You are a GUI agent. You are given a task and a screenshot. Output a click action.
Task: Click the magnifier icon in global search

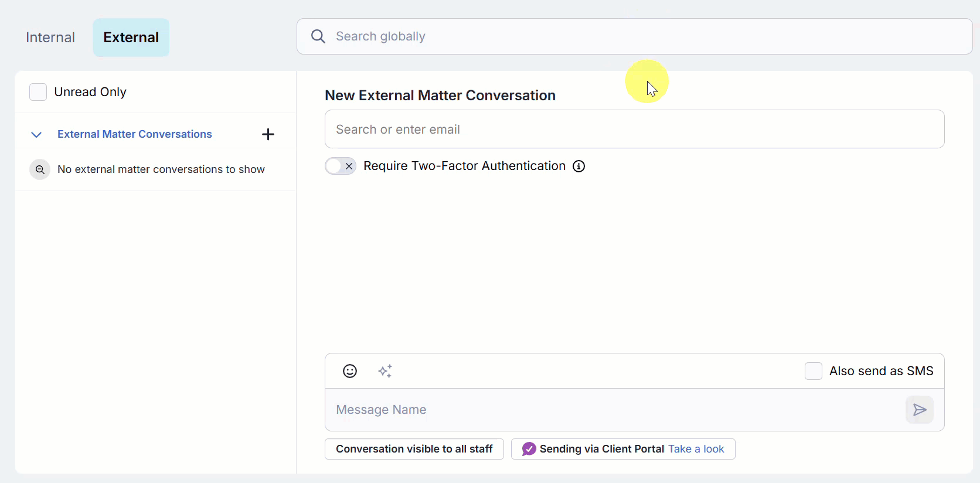pyautogui.click(x=318, y=36)
